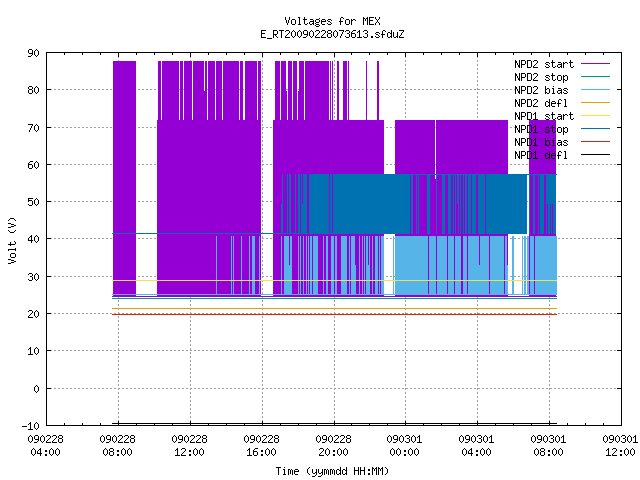Click the 'NPD2 defl' legend label

541,103
